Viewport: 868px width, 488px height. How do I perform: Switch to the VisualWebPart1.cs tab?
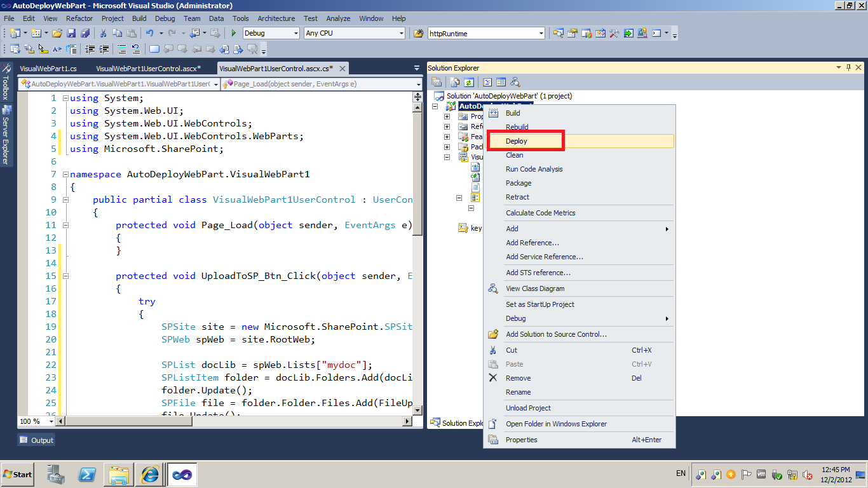[x=49, y=67]
